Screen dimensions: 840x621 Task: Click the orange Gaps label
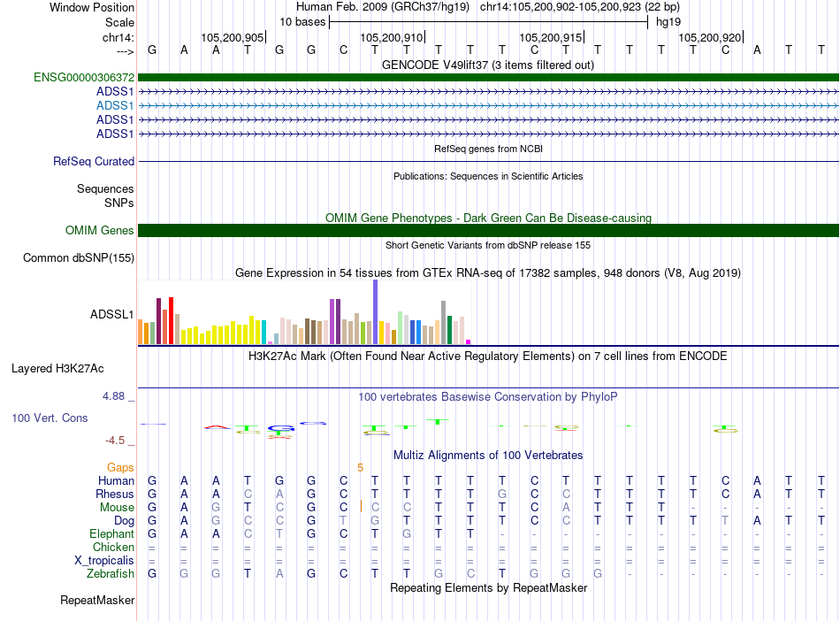coord(120,467)
